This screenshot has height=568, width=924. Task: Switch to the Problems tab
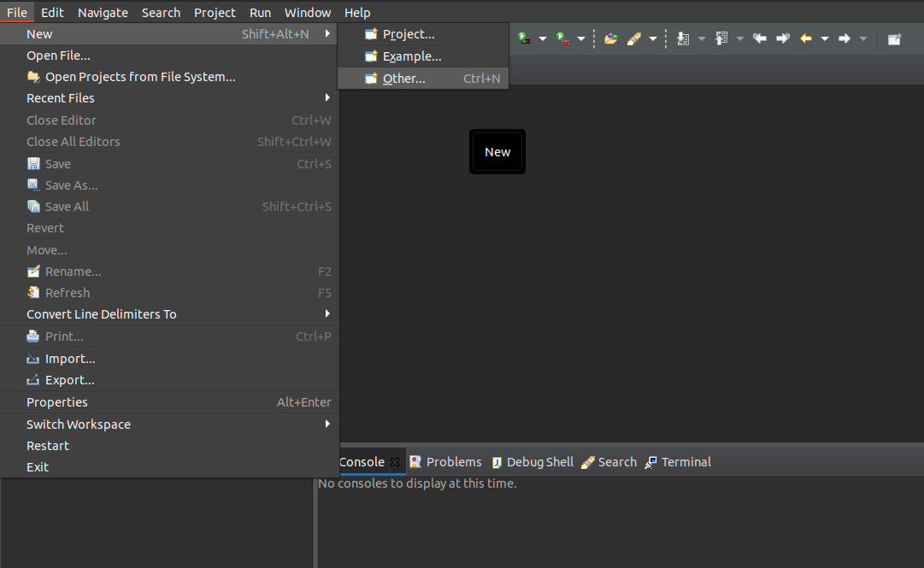pos(453,461)
